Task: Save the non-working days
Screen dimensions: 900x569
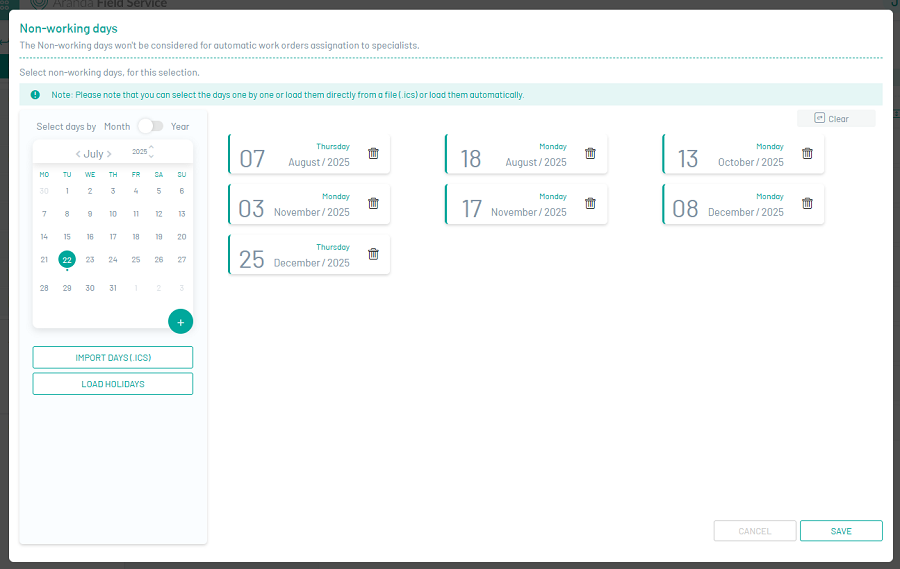Action: coord(841,531)
